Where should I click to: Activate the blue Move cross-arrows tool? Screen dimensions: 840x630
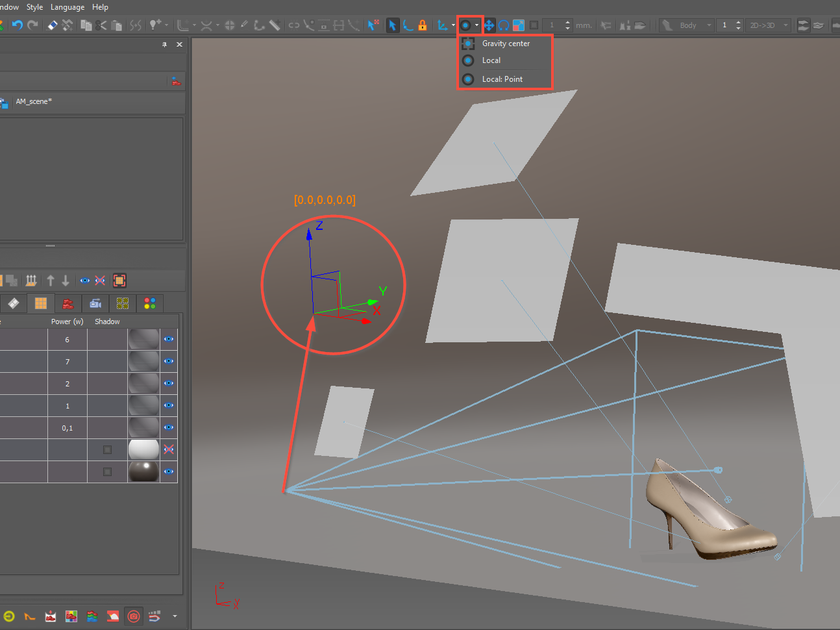click(x=489, y=25)
